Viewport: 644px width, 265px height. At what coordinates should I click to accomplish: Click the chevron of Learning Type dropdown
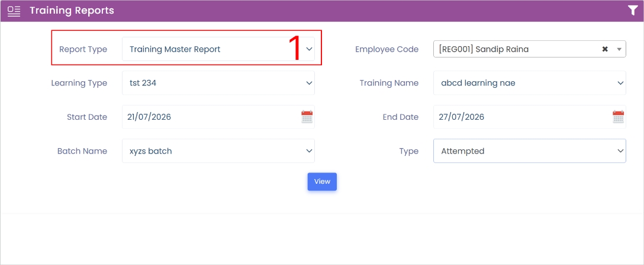click(309, 83)
